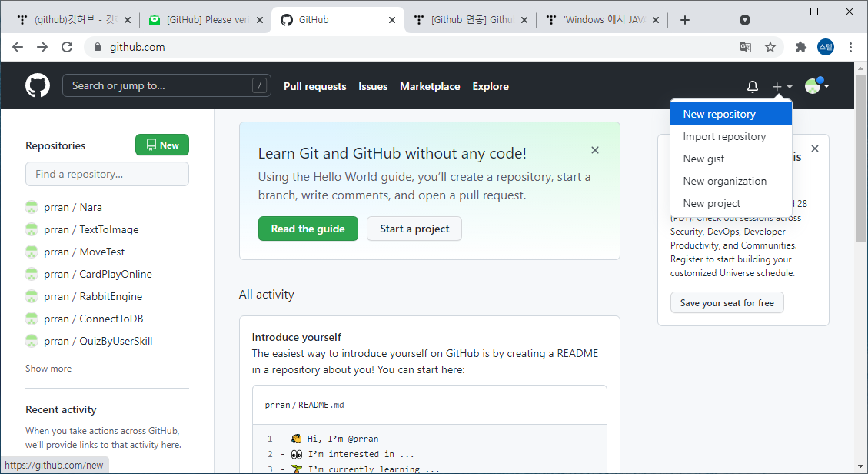Focus the Search or jump to field
868x474 pixels.
pos(167,85)
